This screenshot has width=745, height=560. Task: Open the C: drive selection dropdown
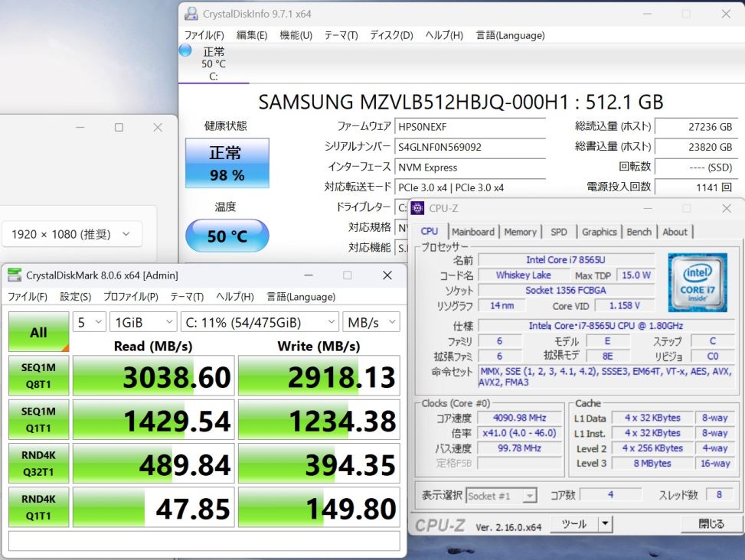[x=259, y=322]
